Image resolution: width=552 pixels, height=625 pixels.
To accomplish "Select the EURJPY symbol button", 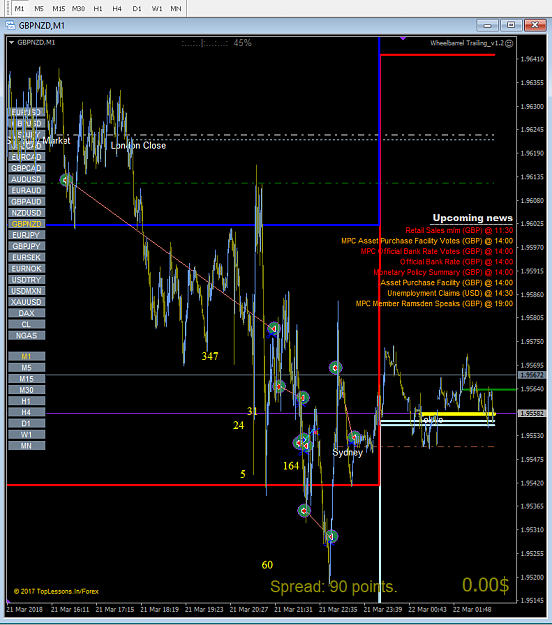I will [x=26, y=235].
